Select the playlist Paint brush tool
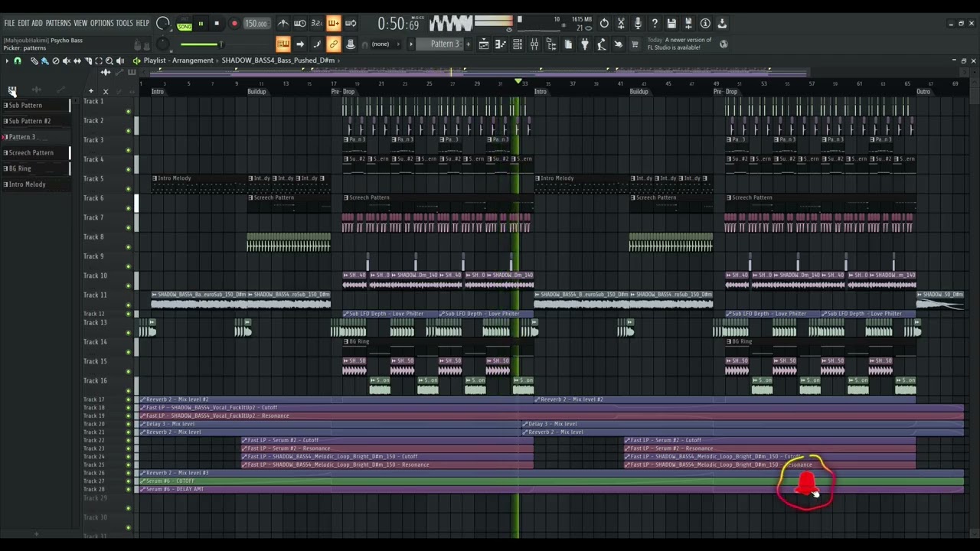 click(44, 60)
